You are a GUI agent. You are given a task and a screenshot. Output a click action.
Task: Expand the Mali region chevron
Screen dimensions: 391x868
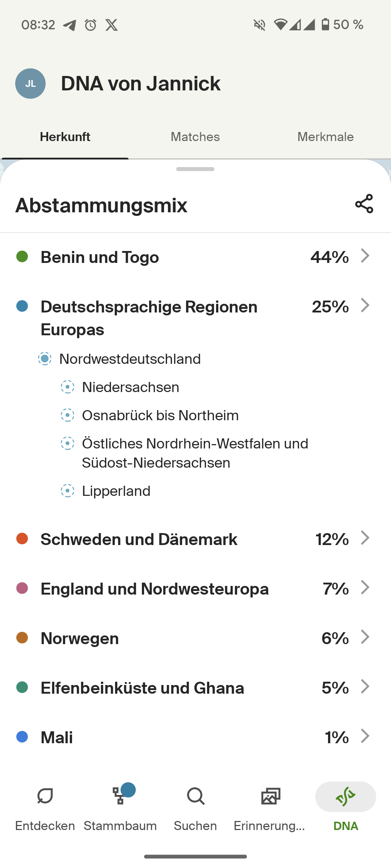(365, 736)
